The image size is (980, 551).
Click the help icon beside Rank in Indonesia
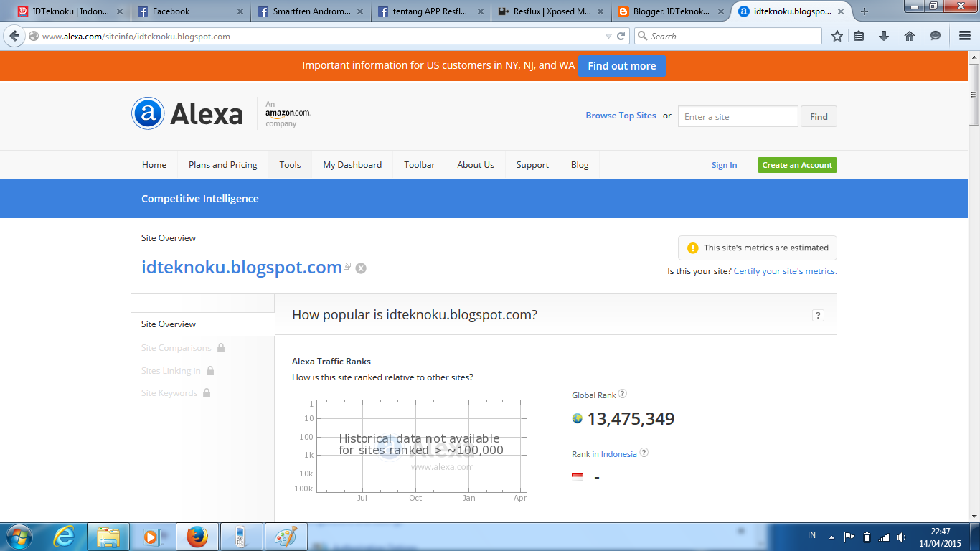click(644, 453)
